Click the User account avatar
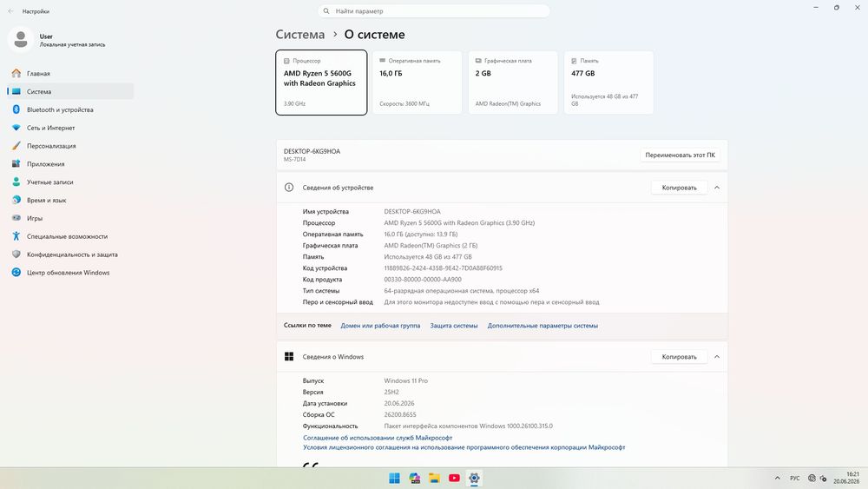Screen dimensions: 868x489 21,40
